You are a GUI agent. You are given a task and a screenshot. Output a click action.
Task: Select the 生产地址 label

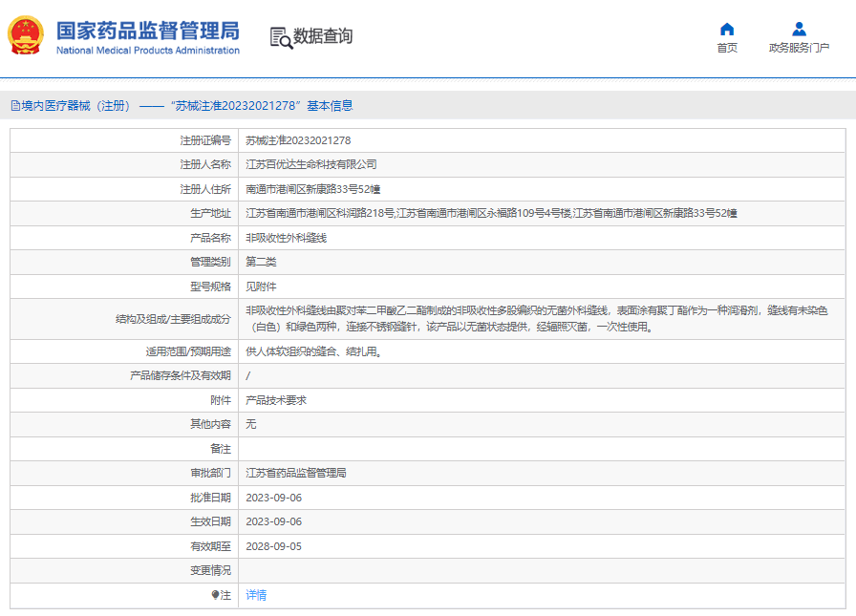(210, 213)
